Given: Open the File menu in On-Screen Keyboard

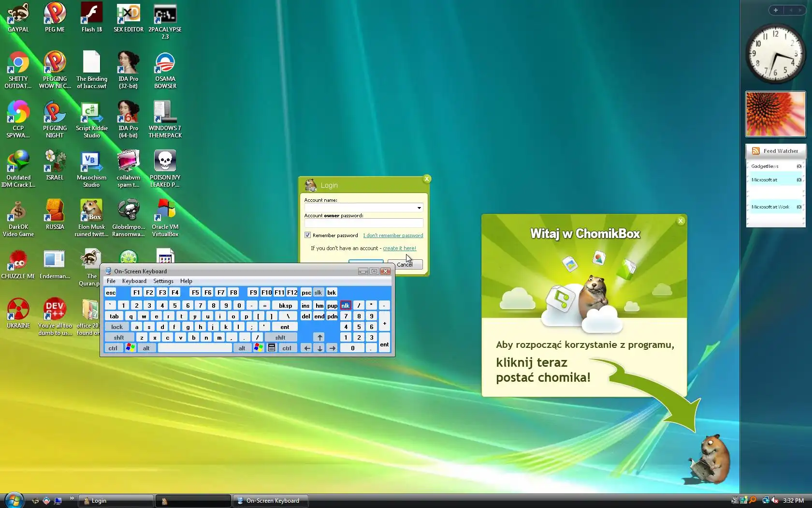Looking at the screenshot, I should pyautogui.click(x=111, y=281).
